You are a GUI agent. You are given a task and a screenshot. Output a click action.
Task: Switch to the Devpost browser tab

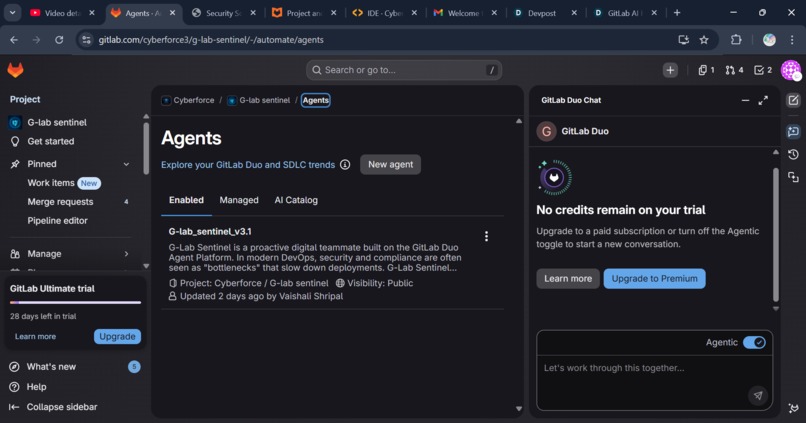point(545,13)
